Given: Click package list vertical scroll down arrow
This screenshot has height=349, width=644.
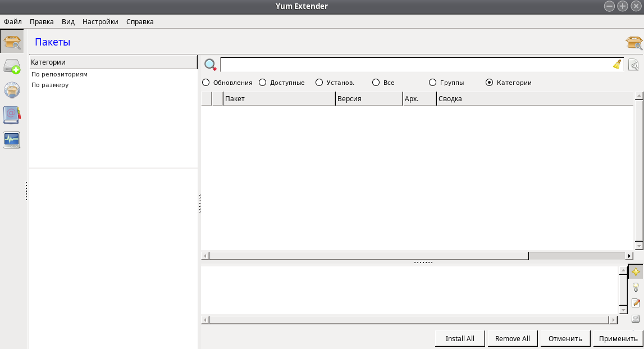Looking at the screenshot, I should pos(638,246).
